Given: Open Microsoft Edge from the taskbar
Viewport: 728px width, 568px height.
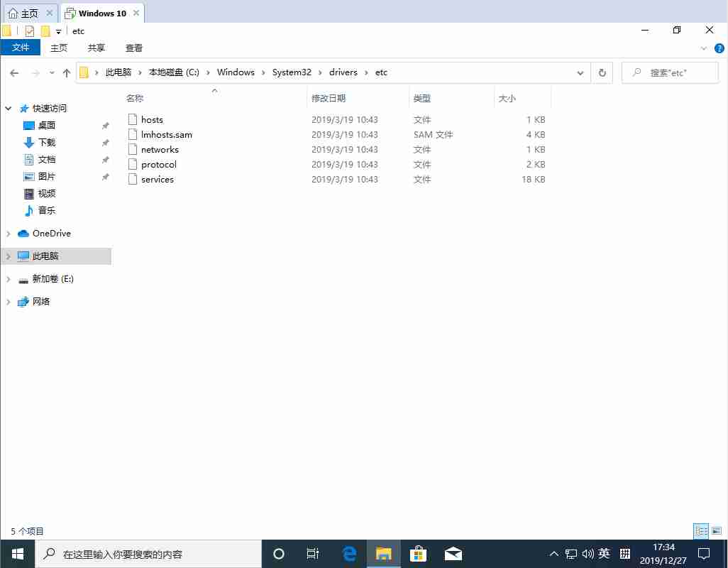Looking at the screenshot, I should [x=349, y=554].
